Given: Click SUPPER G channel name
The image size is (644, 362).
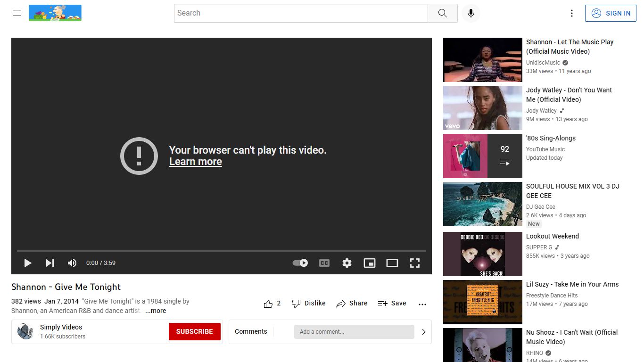Looking at the screenshot, I should tap(539, 247).
